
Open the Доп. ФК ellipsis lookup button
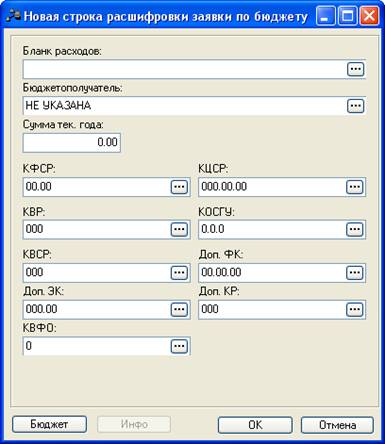tap(355, 273)
